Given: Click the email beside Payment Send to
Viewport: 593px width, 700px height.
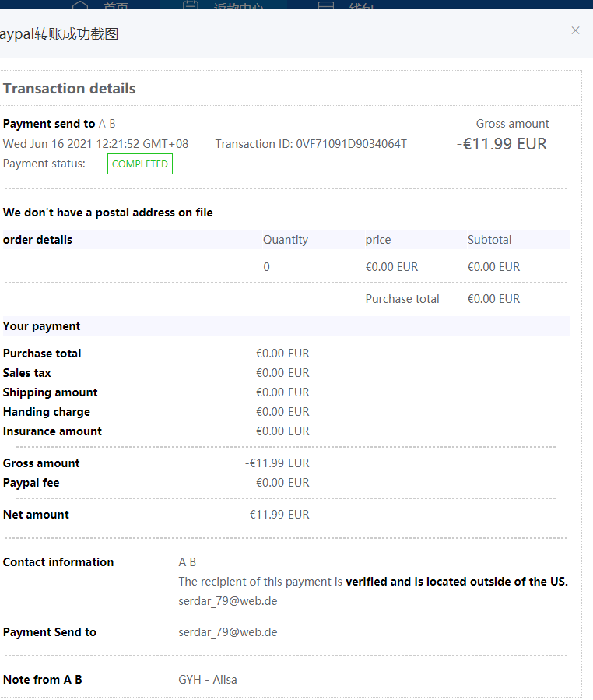Looking at the screenshot, I should 227,632.
